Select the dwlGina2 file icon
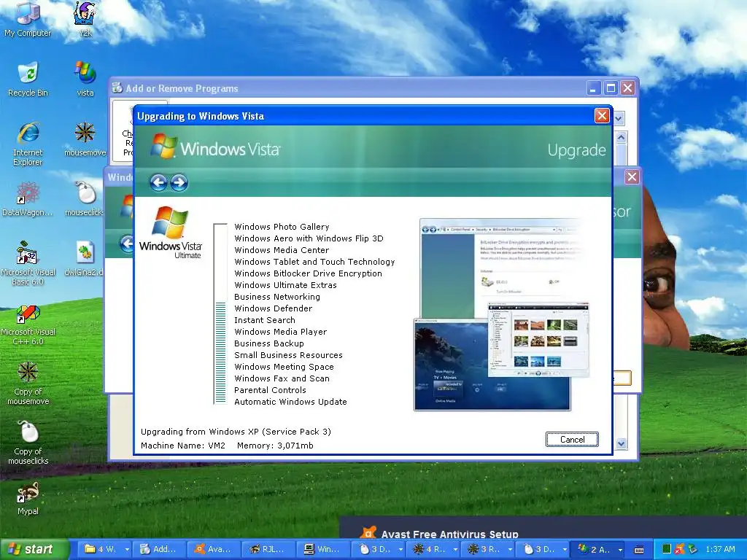Screen dimensions: 747x560 coord(85,259)
